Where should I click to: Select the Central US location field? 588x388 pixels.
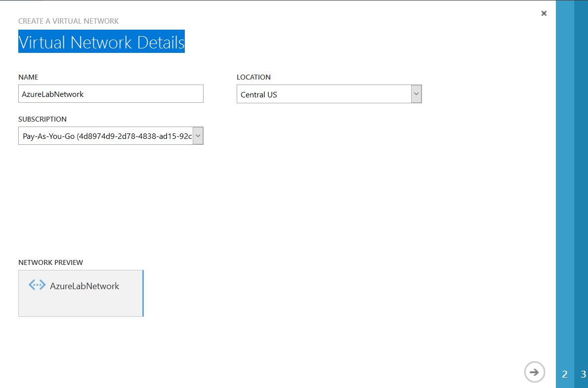(x=324, y=94)
